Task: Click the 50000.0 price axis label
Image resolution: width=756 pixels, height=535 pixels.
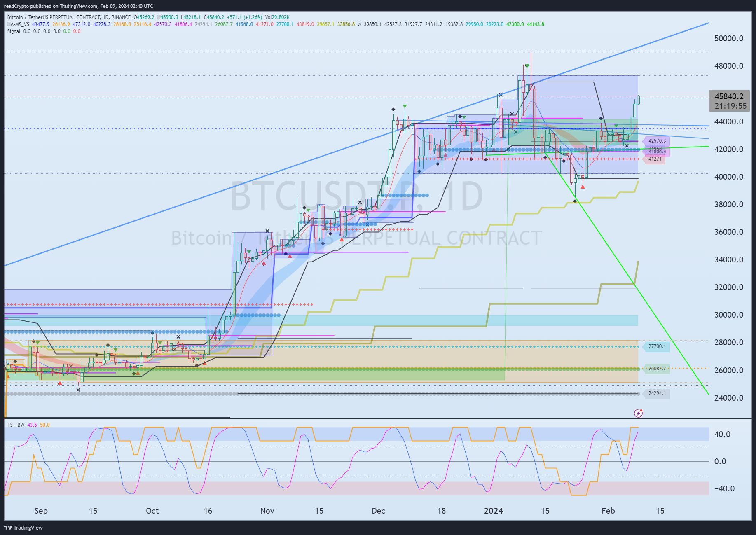Action: pos(729,38)
